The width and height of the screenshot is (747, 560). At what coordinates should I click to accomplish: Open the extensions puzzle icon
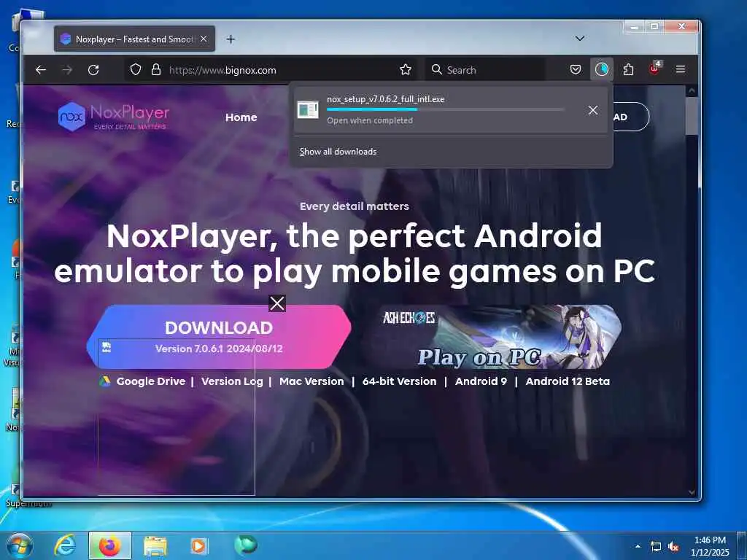tap(628, 70)
